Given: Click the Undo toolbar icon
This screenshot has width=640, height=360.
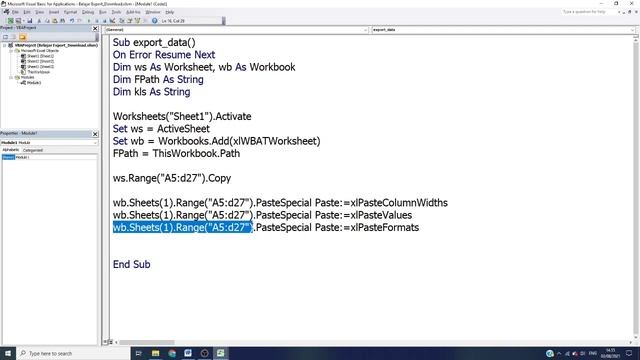Looking at the screenshot, I should coord(72,21).
